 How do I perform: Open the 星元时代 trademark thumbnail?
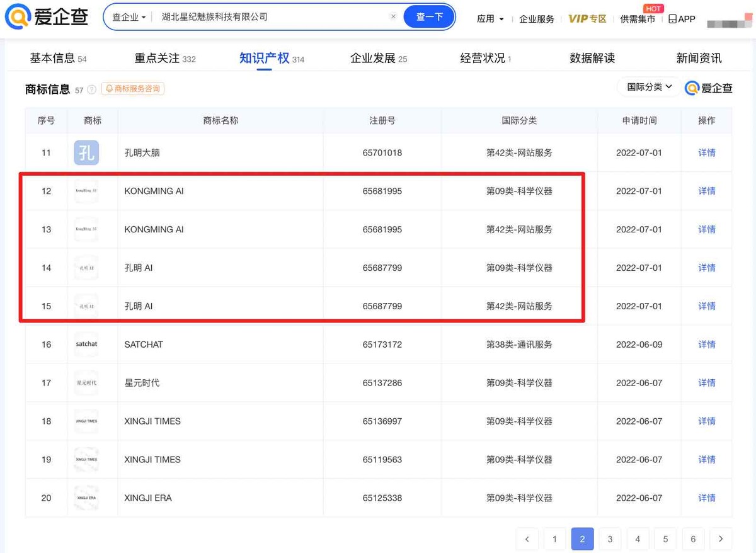point(86,383)
